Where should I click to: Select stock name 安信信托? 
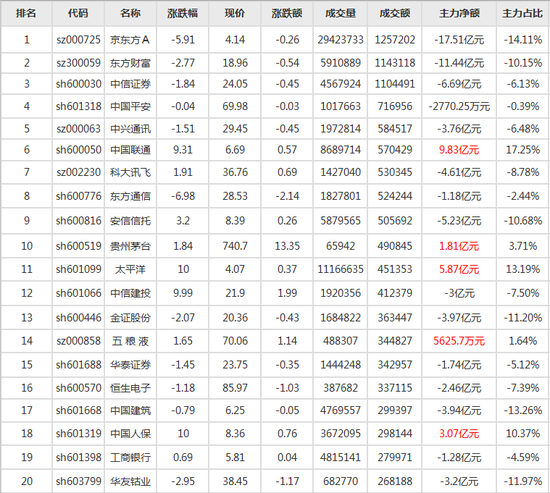(x=130, y=221)
